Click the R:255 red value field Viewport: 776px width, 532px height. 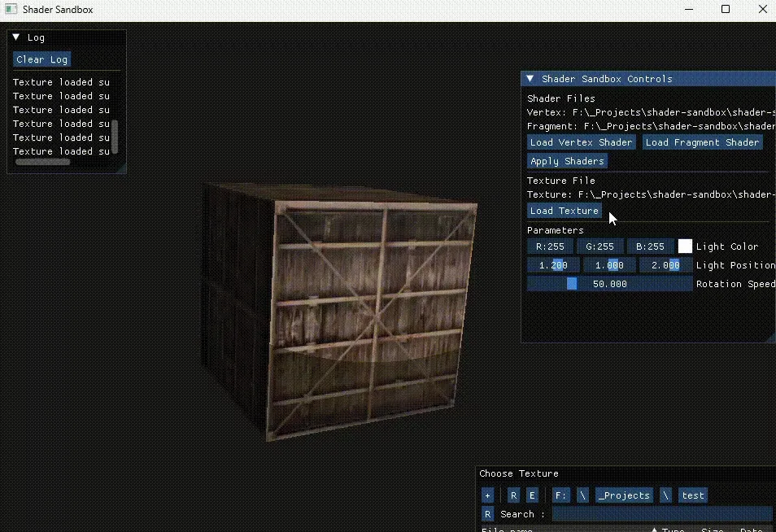click(550, 246)
